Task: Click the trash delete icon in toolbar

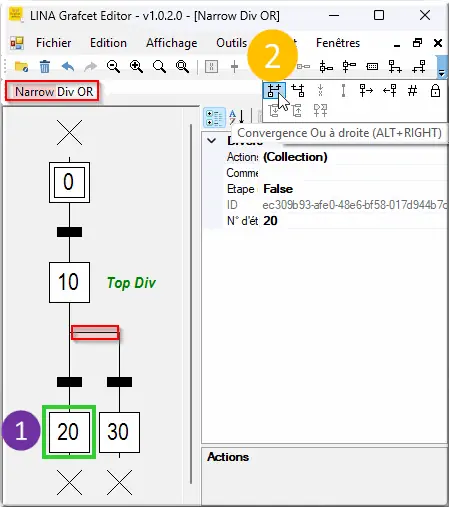Action: click(45, 67)
